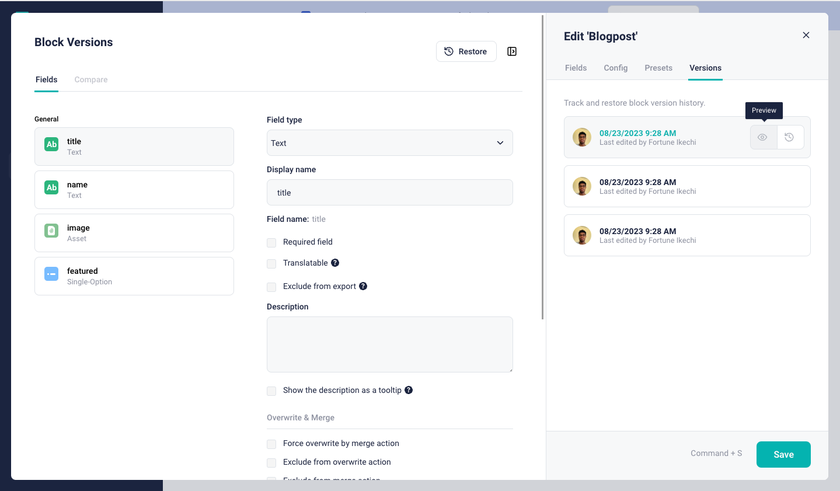Image resolution: width=840 pixels, height=491 pixels.
Task: Click the green Ab icon for title
Action: 51,144
